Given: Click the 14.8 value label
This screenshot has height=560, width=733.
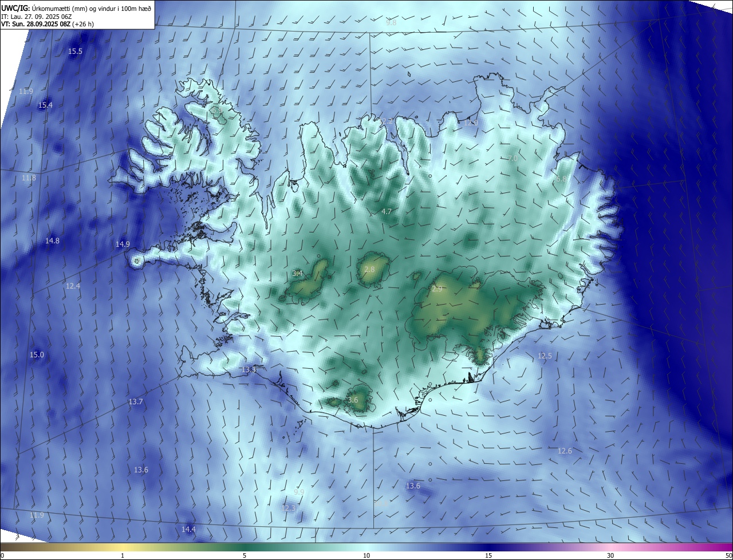Looking at the screenshot, I should click(52, 241).
